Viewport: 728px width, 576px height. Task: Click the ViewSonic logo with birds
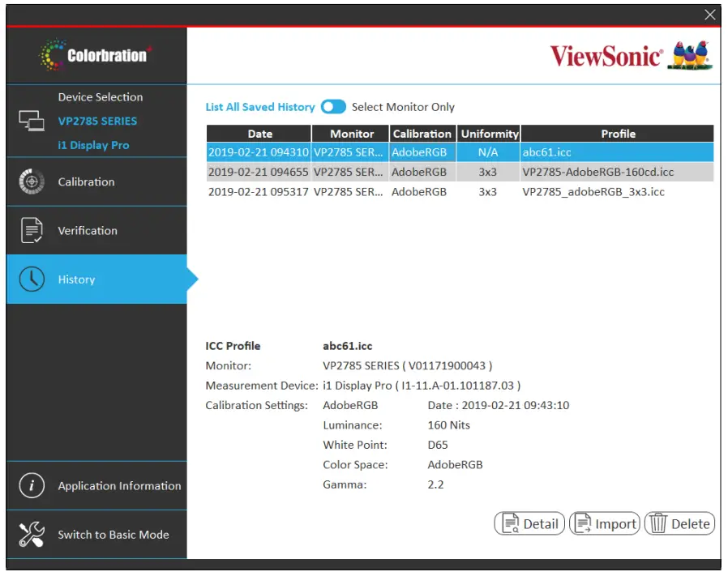632,56
